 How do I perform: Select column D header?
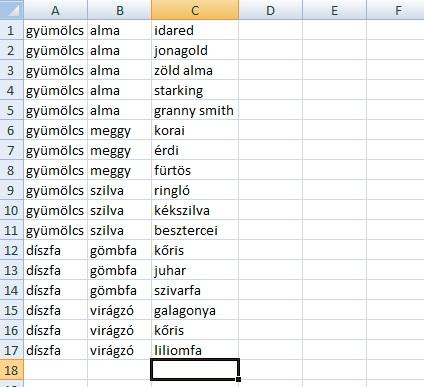271,10
